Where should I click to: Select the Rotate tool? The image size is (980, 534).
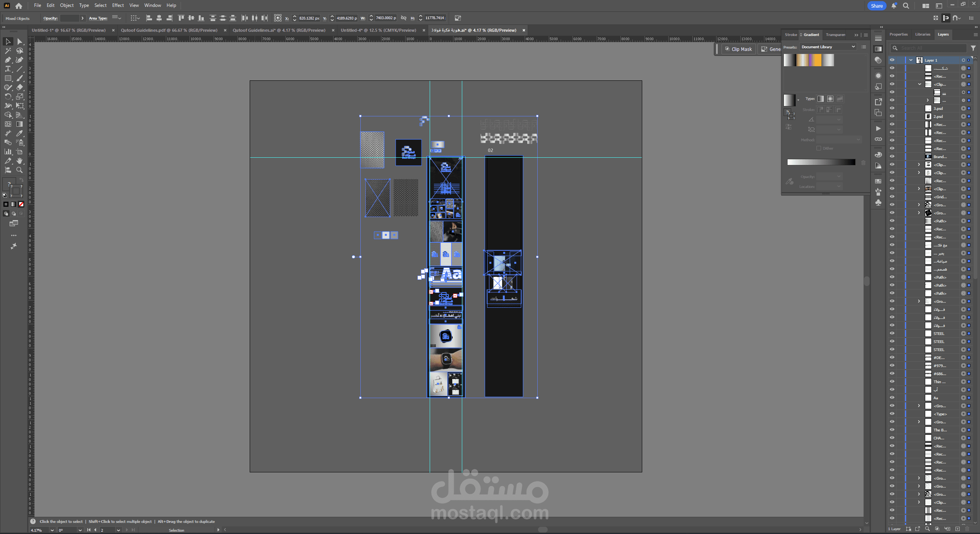click(x=8, y=96)
